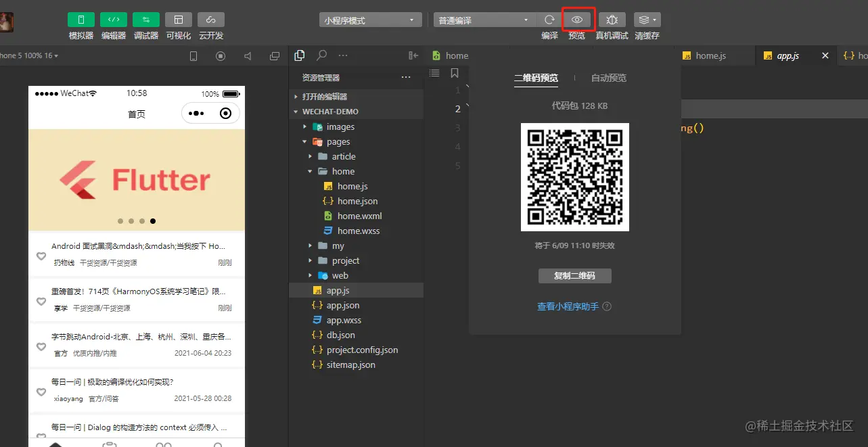Click the help question mark beside 查看小程序助手

tap(607, 306)
